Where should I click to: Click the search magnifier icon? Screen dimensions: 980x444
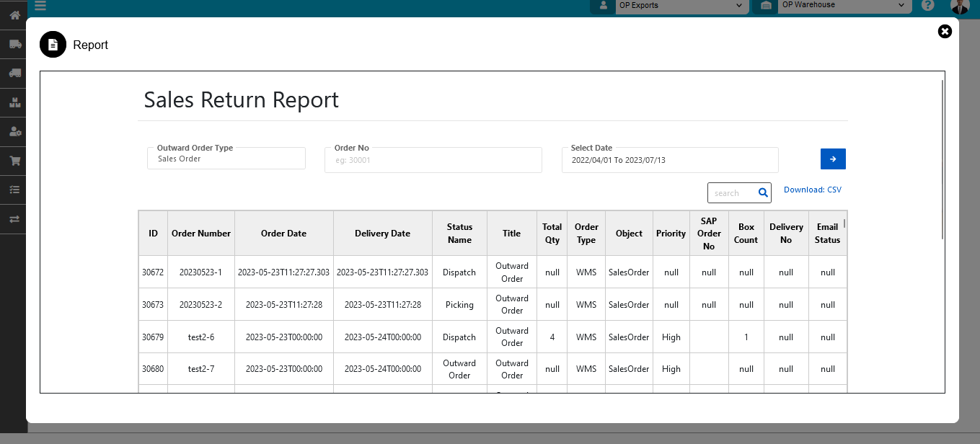tap(763, 192)
